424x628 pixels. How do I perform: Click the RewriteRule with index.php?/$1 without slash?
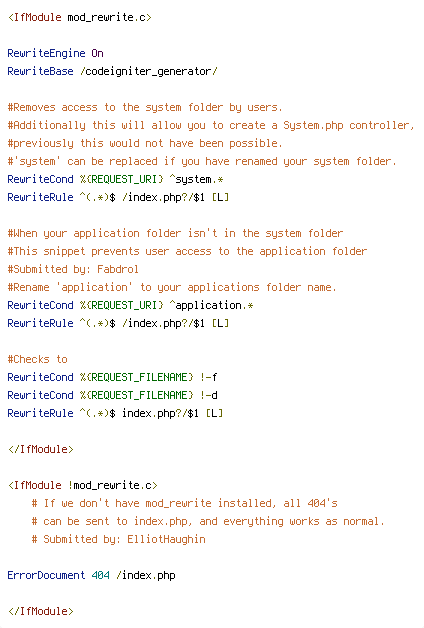point(115,413)
